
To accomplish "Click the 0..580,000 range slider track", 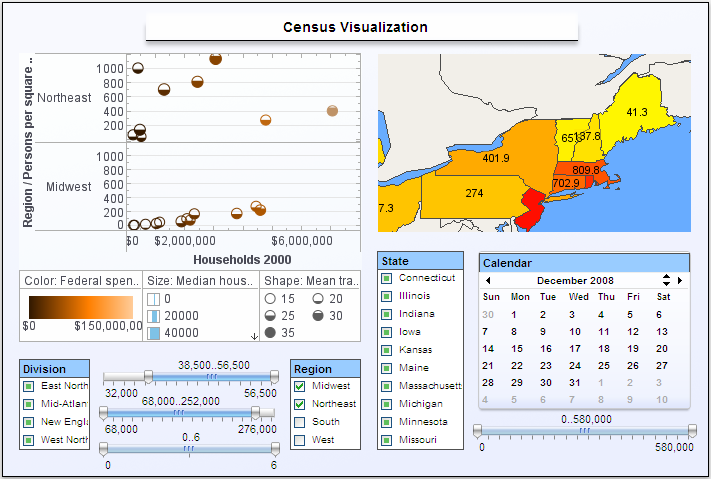I will coord(585,431).
